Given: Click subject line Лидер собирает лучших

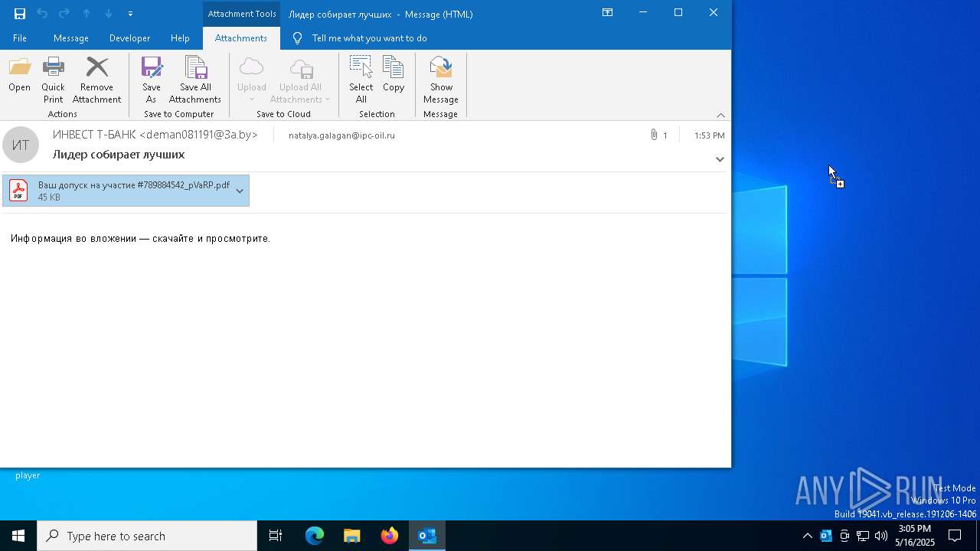Looking at the screenshot, I should pos(119,155).
